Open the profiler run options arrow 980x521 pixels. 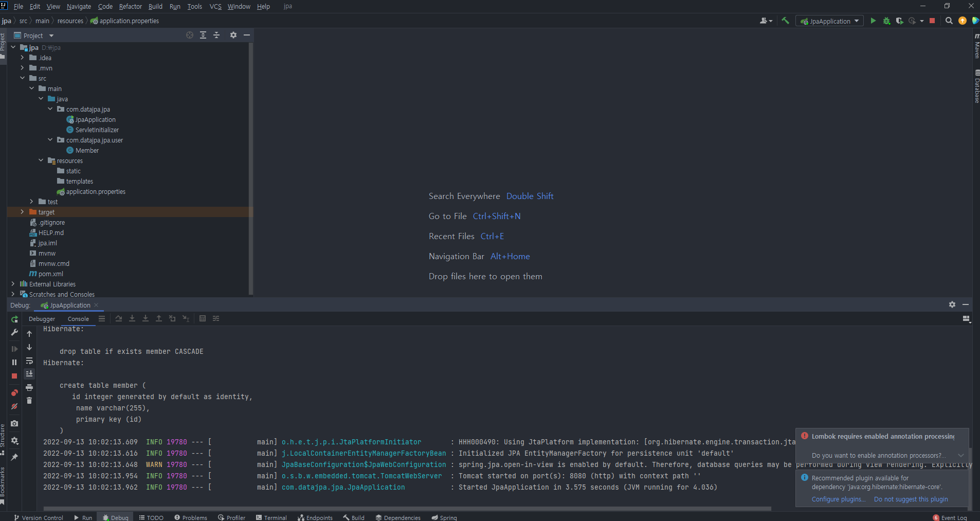pyautogui.click(x=922, y=21)
